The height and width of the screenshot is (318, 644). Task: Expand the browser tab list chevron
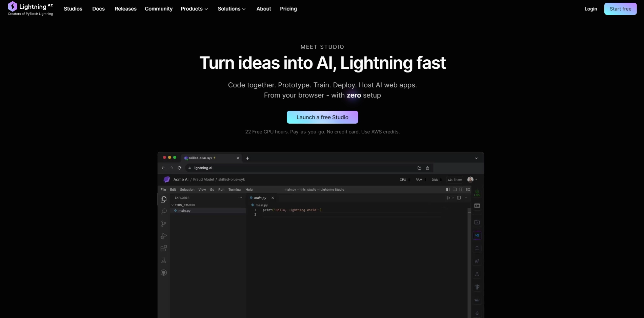[x=476, y=158]
